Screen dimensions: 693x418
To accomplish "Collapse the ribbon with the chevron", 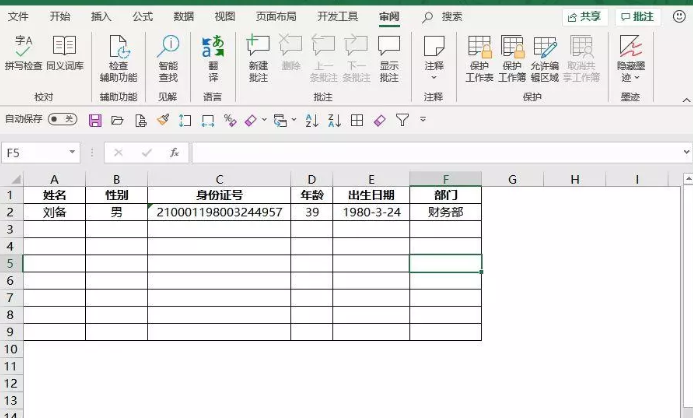I will pos(686,100).
